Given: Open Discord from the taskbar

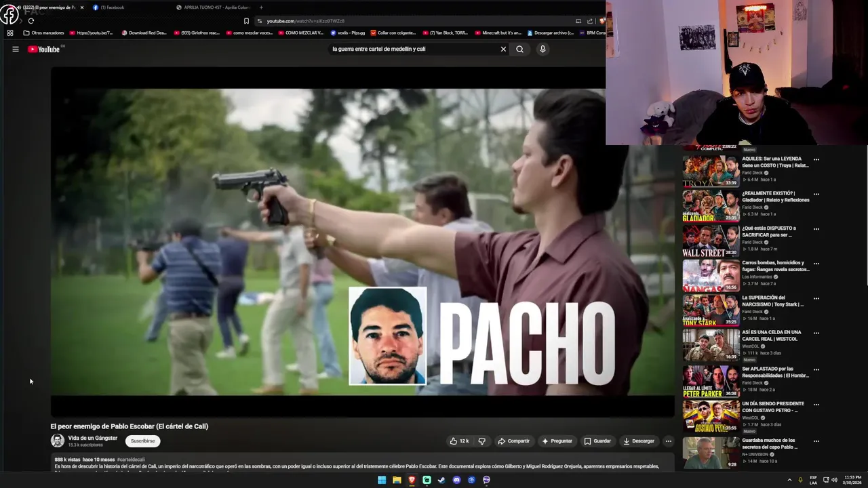Looking at the screenshot, I should click(x=456, y=480).
